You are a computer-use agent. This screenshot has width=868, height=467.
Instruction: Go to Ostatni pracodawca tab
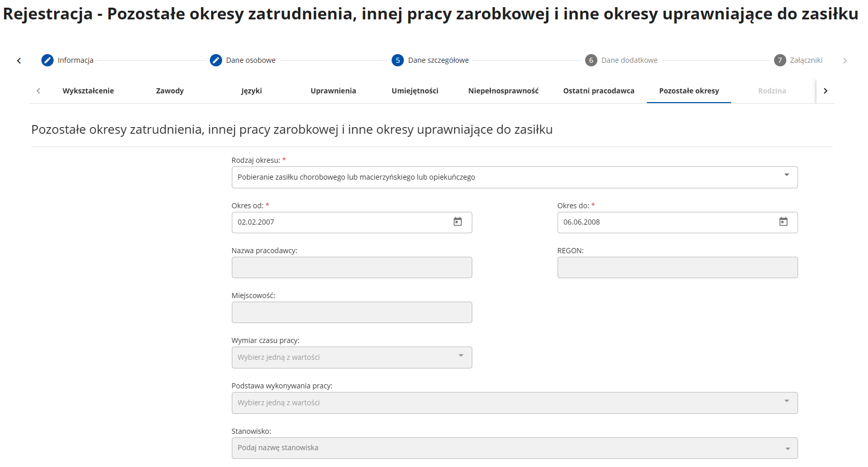click(x=599, y=91)
